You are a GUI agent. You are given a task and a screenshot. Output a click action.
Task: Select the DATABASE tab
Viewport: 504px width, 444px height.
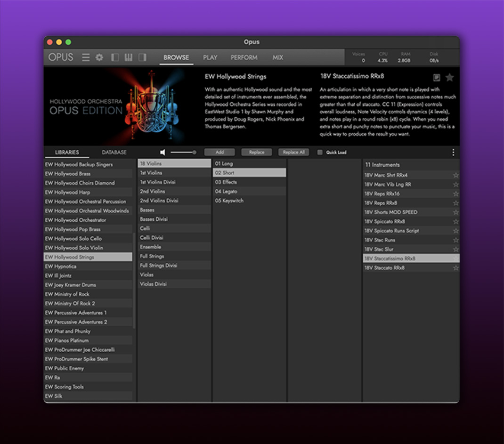tap(114, 152)
